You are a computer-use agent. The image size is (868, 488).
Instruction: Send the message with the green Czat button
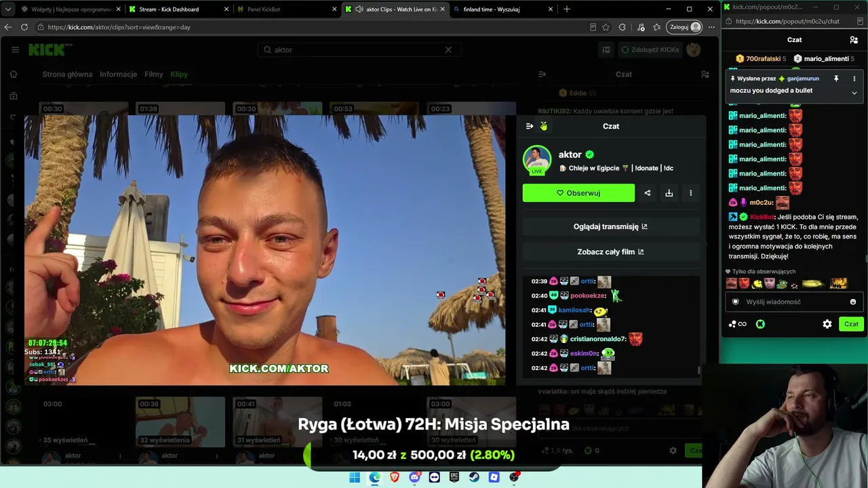[x=851, y=324]
